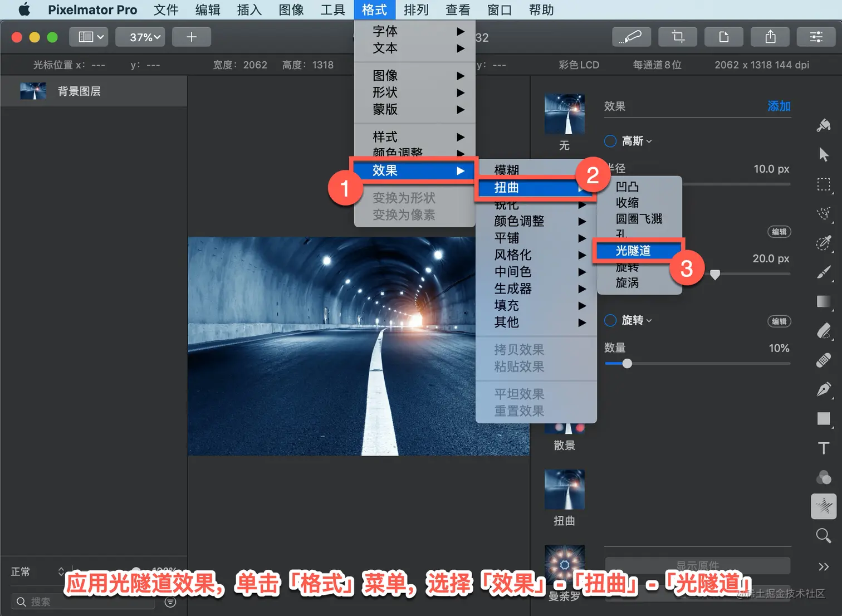Click the plus add toolbar button

[192, 37]
